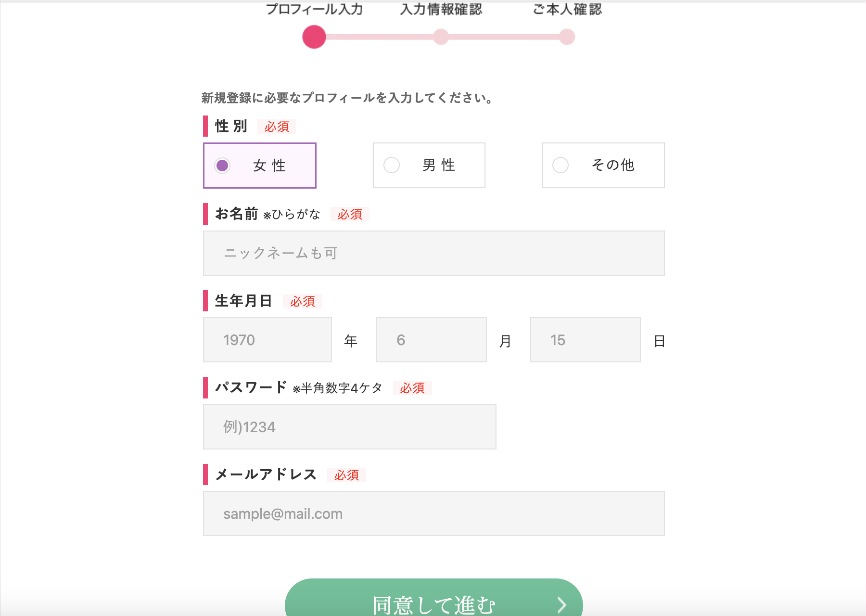Click the 入力情報確認 step indicator dot

pyautogui.click(x=441, y=37)
